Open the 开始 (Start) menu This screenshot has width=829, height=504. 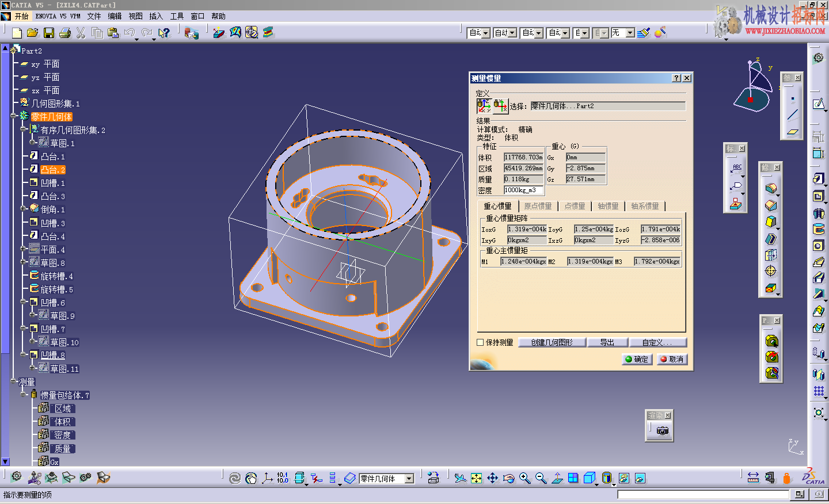coord(21,16)
